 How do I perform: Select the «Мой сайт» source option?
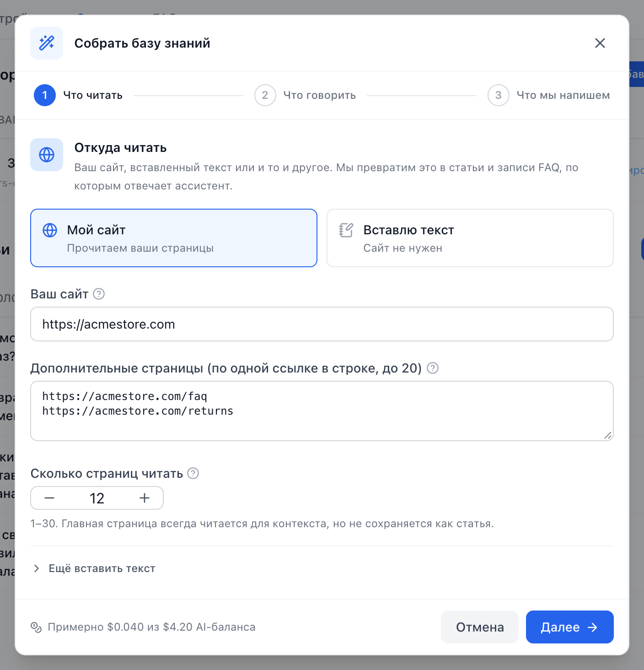(174, 238)
